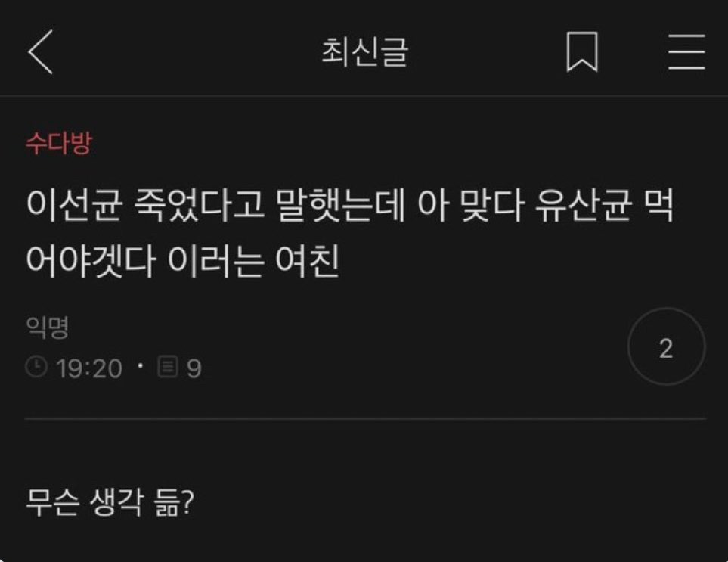
Task: Select the 익명 author name
Action: point(48,328)
